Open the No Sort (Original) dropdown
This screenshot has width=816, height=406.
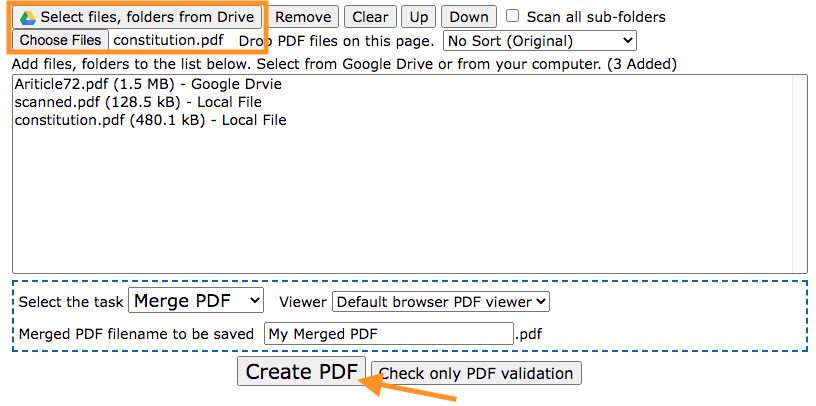(540, 41)
